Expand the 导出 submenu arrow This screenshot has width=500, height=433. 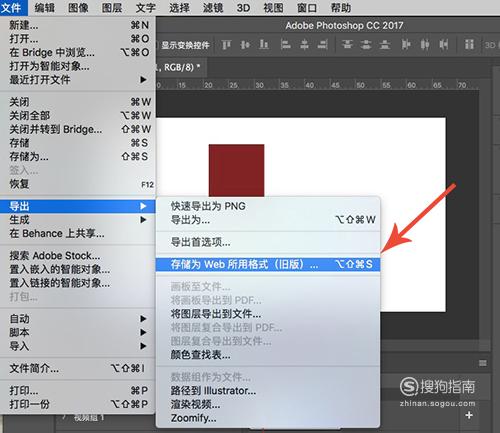pos(143,206)
